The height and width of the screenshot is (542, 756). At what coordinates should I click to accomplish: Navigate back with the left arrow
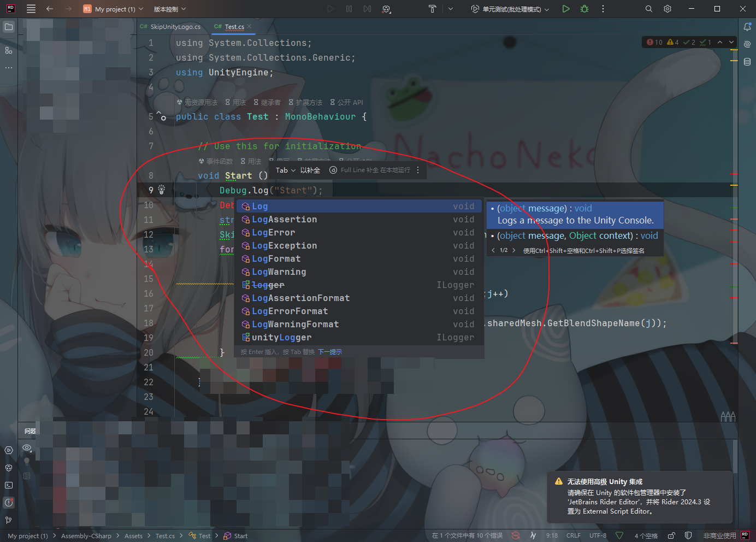50,9
